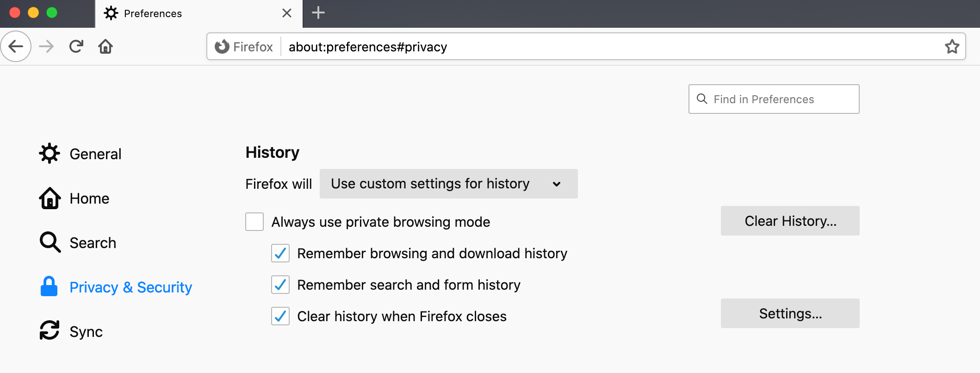This screenshot has width=980, height=373.
Task: Click the Firefox logo in the address bar
Action: pyautogui.click(x=222, y=46)
